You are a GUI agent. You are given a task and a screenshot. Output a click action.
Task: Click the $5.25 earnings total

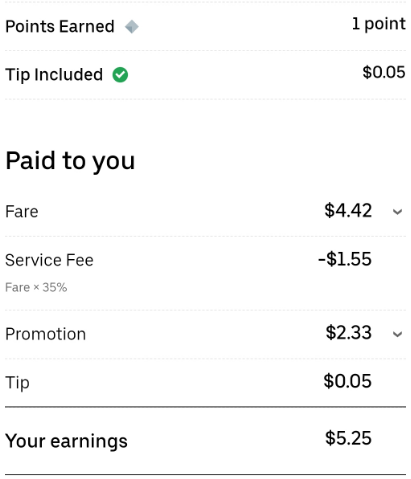click(x=348, y=438)
